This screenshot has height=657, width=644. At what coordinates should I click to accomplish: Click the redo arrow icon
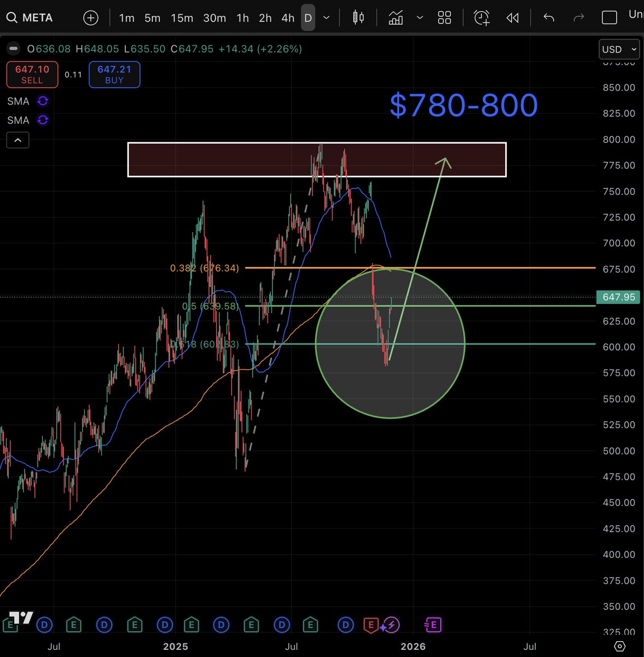pyautogui.click(x=579, y=18)
